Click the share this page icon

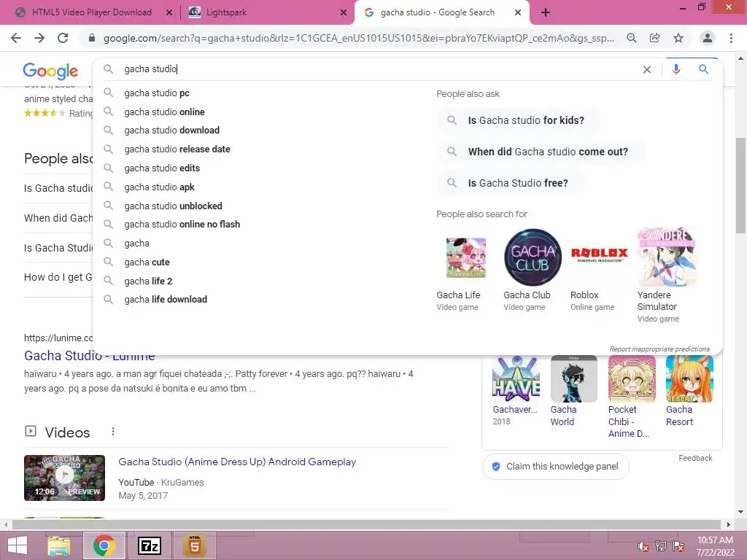coord(654,38)
